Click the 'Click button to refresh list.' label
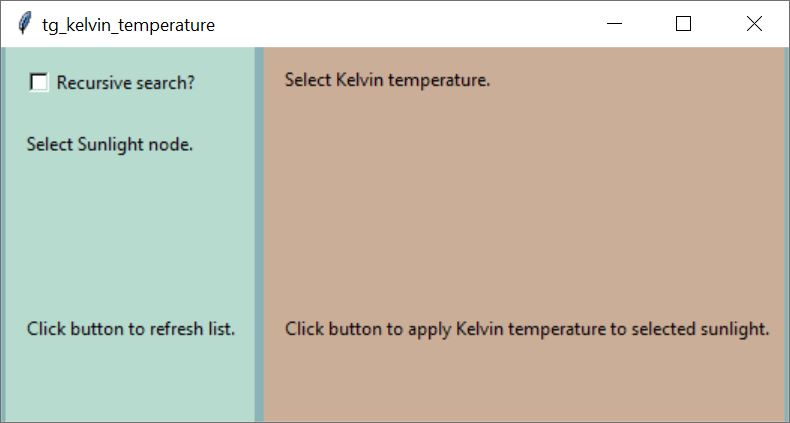The width and height of the screenshot is (790, 423). (x=131, y=329)
